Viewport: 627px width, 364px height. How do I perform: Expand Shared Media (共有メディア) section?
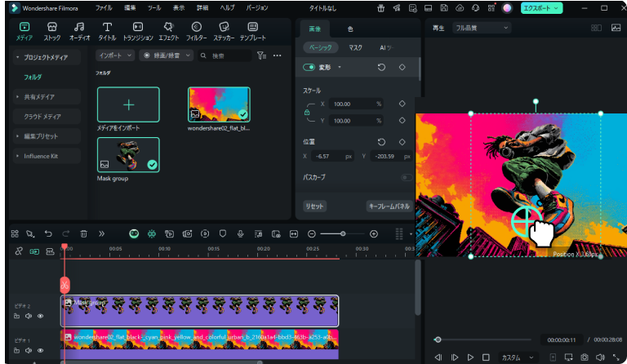[18, 96]
